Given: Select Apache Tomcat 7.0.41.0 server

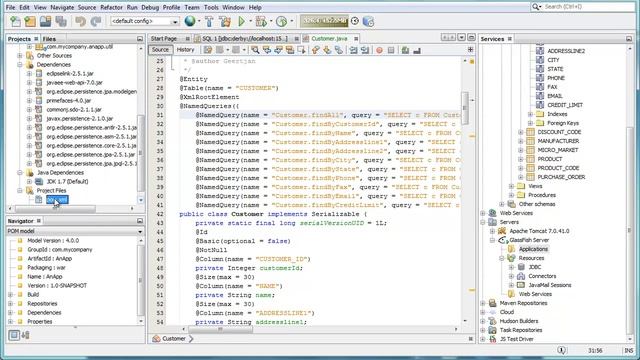Looking at the screenshot, I should click(x=539, y=231).
